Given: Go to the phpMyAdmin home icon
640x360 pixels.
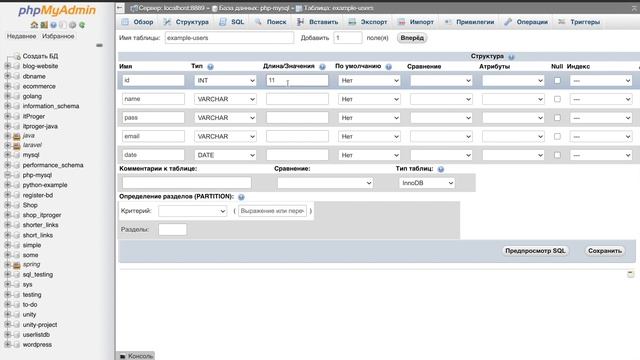Looking at the screenshot, I should [x=34, y=25].
